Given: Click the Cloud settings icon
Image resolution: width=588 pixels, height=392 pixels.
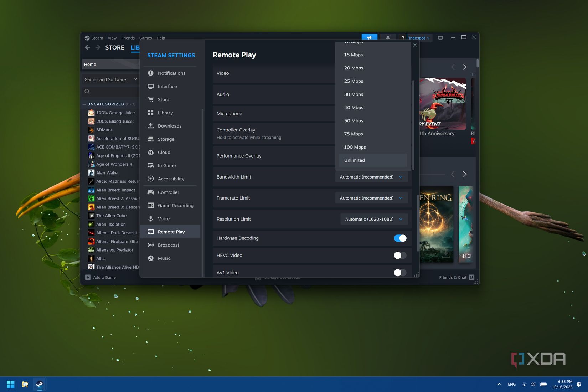Looking at the screenshot, I should click(x=151, y=152).
